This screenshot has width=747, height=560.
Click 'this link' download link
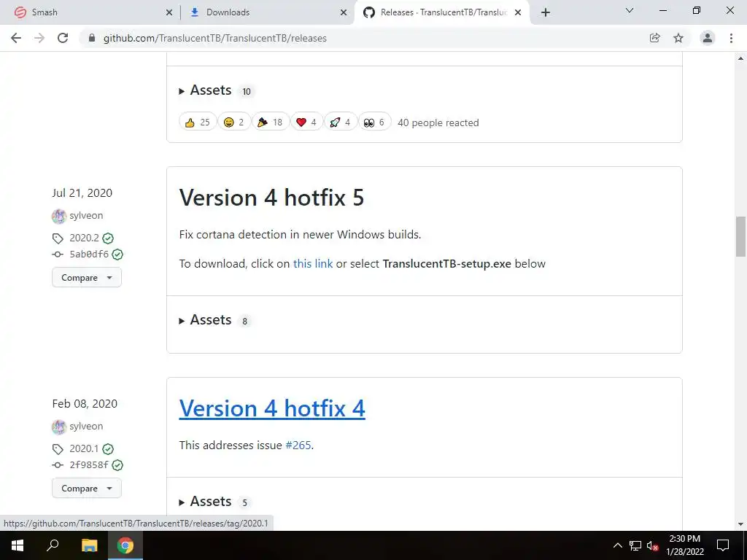click(313, 264)
